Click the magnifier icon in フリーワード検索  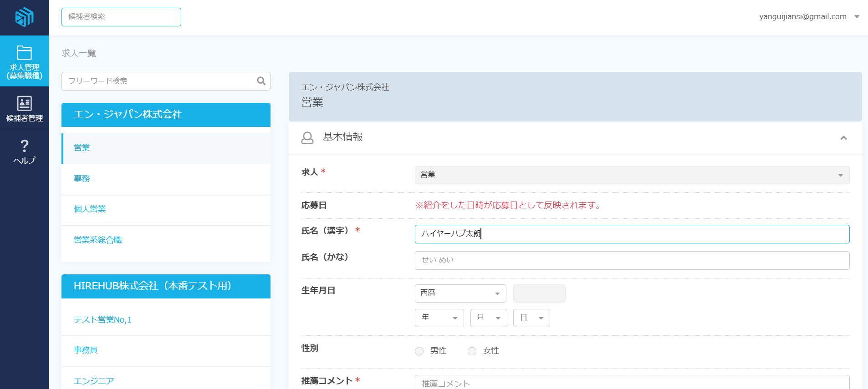coord(261,81)
